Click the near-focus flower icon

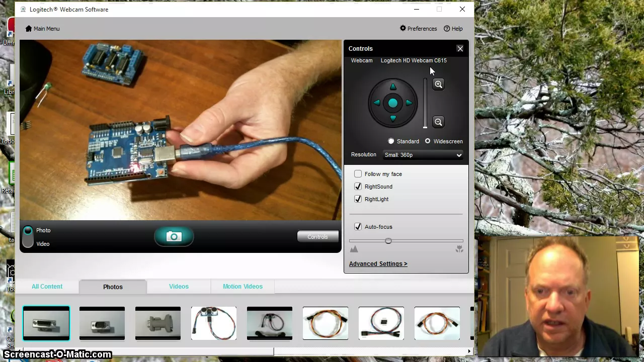click(x=459, y=249)
